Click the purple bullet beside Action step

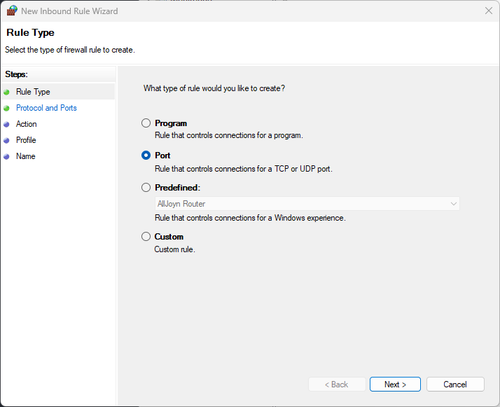tap(6, 124)
